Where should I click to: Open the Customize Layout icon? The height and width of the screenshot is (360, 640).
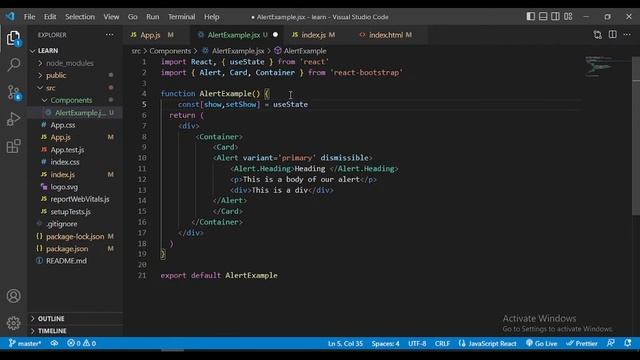pyautogui.click(x=568, y=16)
